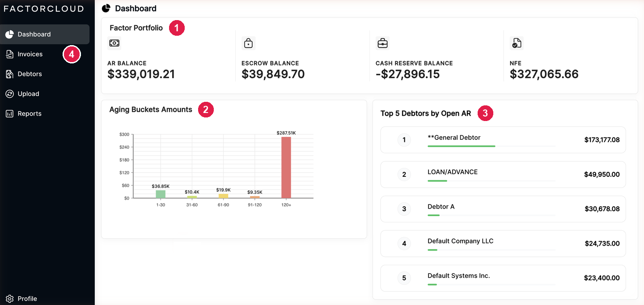Click the red 120+ aging bar
Screen dimensions: 644x305
point(286,167)
